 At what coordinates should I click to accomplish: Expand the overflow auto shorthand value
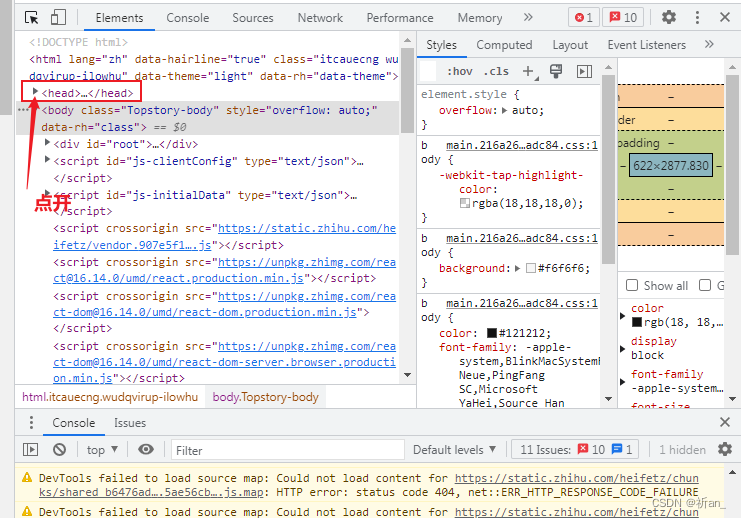pyautogui.click(x=504, y=111)
